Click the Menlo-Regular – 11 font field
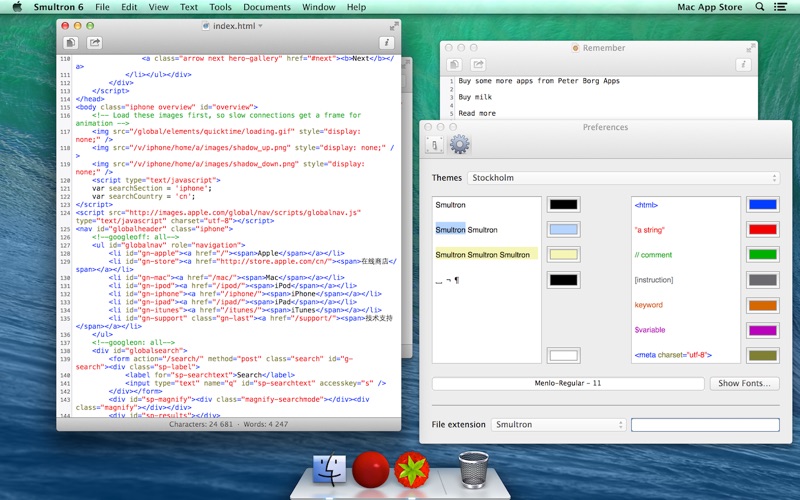 568,383
